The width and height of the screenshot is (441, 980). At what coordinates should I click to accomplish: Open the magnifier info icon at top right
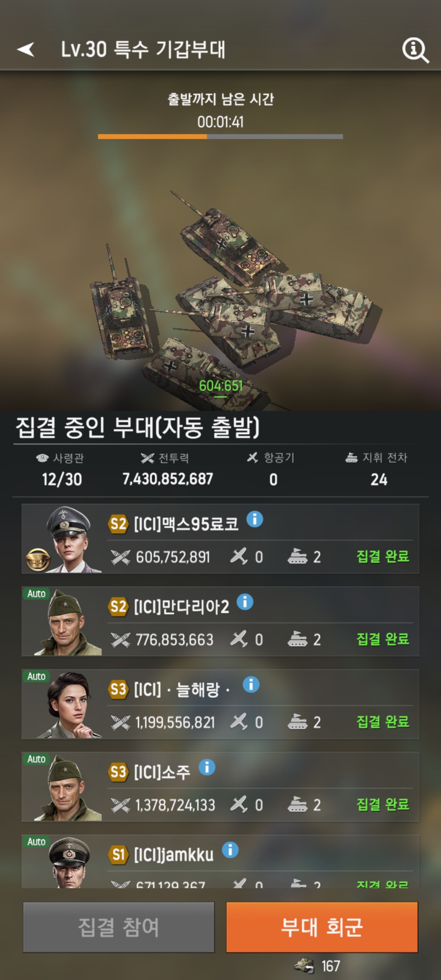point(415,50)
